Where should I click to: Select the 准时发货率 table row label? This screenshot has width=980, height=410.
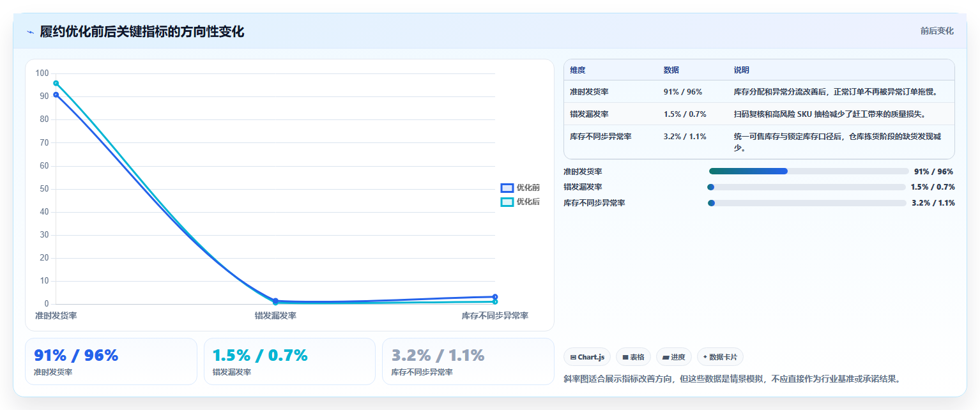click(589, 92)
